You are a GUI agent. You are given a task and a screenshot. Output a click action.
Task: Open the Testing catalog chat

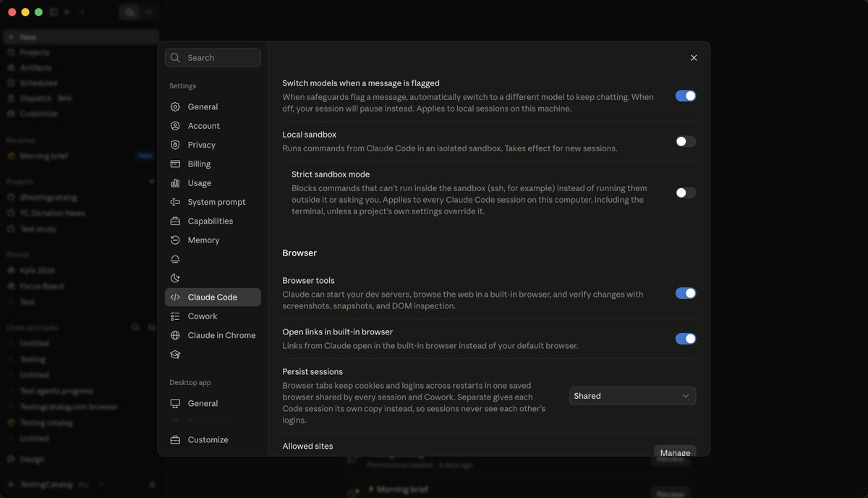click(81, 423)
